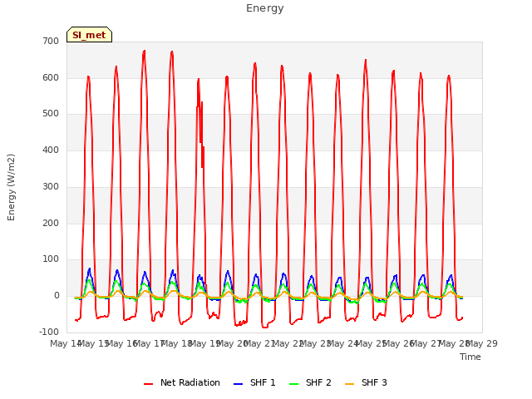Click the Time x-axis label
The height and width of the screenshot is (399, 532).
click(470, 357)
